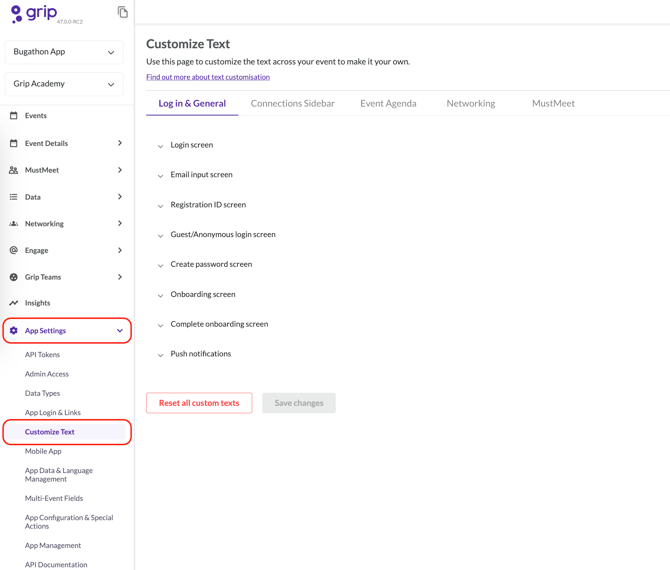Open the text customisation help link
Viewport: 670px width, 570px height.
[208, 77]
